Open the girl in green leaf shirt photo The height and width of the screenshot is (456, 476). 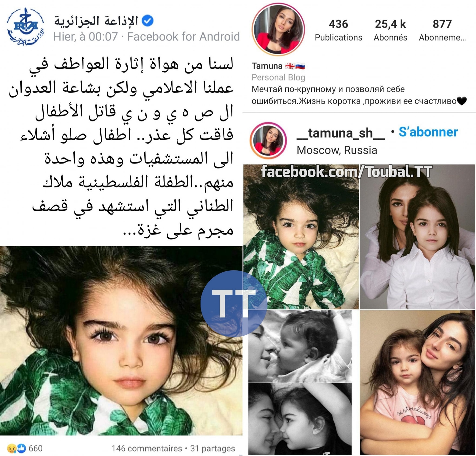[301, 237]
